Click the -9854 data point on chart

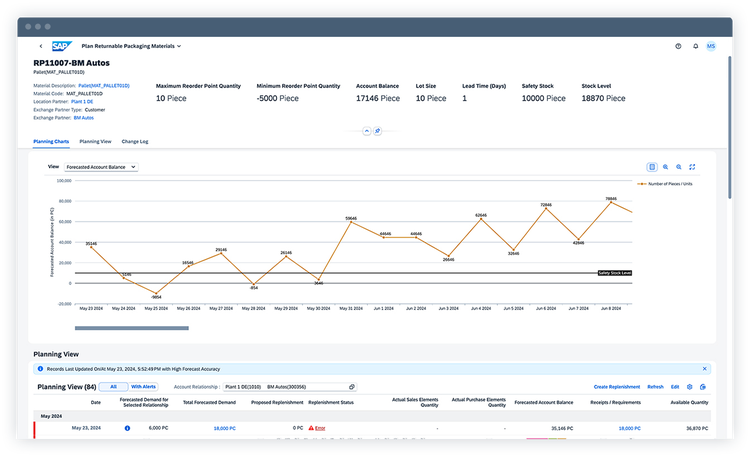pos(156,293)
